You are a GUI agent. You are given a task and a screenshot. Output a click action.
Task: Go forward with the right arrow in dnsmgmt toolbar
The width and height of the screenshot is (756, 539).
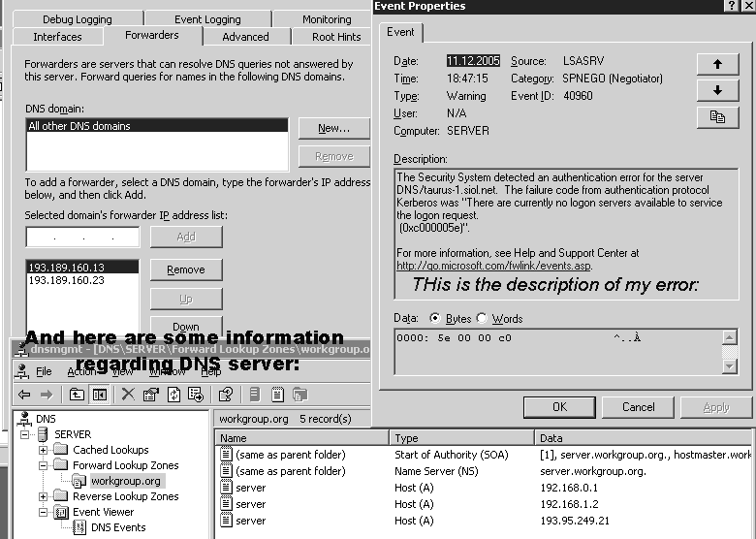pyautogui.click(x=47, y=395)
